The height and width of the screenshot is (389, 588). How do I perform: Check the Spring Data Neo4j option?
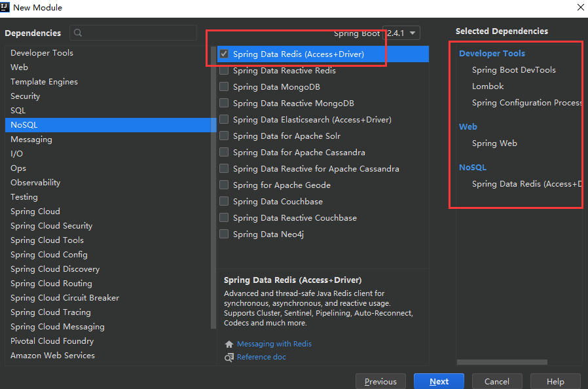click(224, 234)
